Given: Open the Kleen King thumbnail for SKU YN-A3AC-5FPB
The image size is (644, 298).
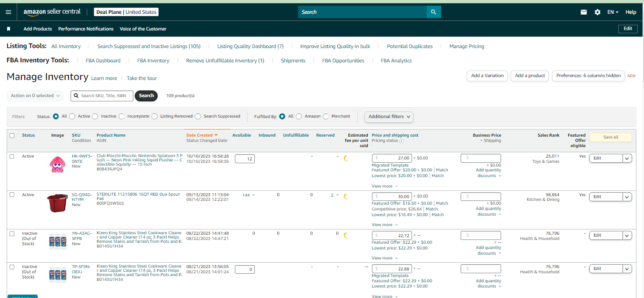Looking at the screenshot, I should (x=57, y=241).
